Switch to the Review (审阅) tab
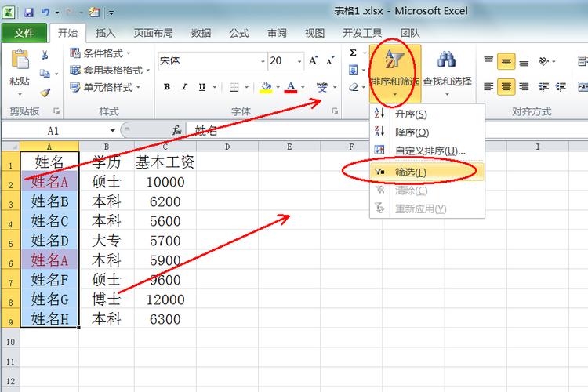 pos(277,33)
